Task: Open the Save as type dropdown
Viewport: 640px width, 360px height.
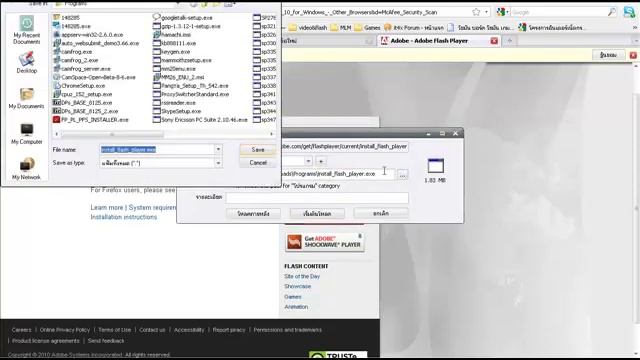Action: coord(218,163)
